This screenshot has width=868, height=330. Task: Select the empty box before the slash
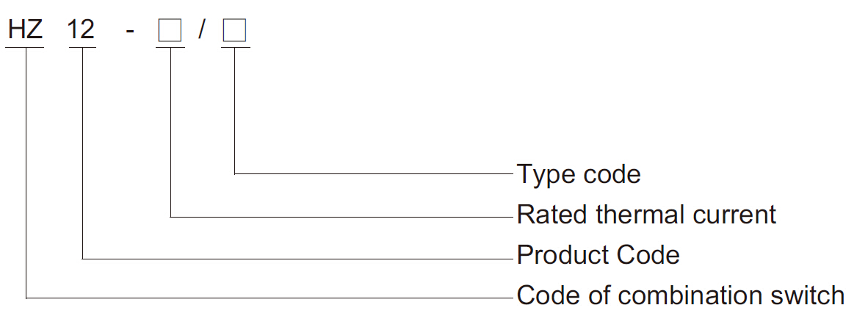click(x=170, y=30)
